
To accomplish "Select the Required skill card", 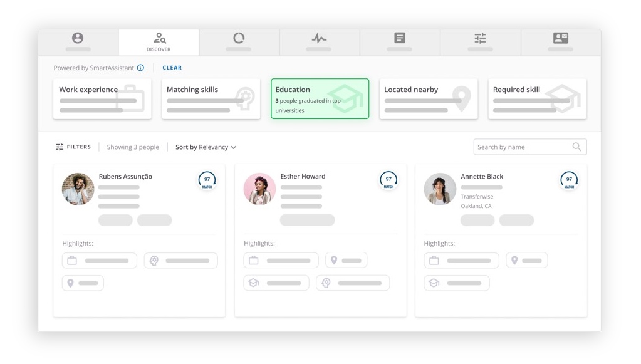I will pos(537,99).
